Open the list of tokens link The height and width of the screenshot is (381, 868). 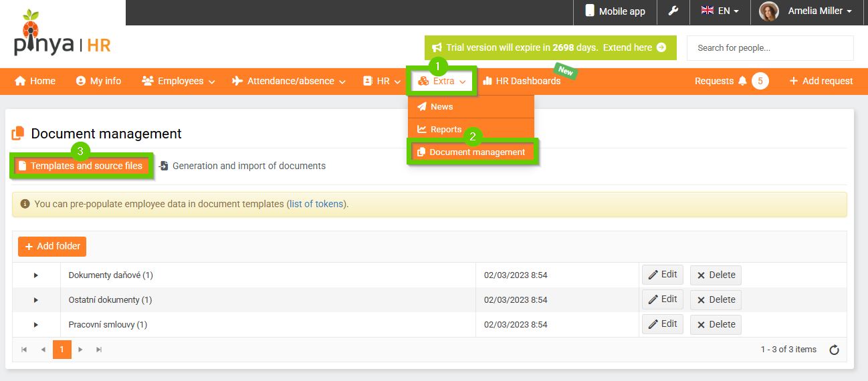tap(318, 204)
